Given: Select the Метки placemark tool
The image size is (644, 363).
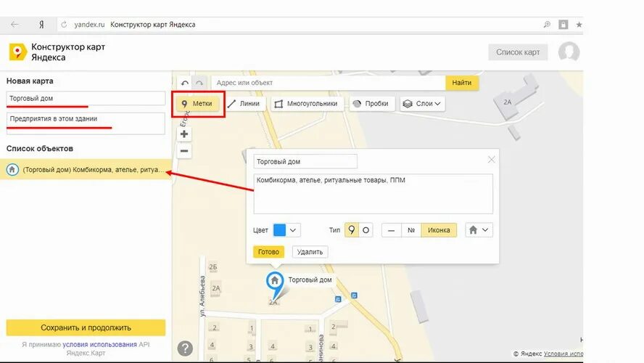Looking at the screenshot, I should coord(197,104).
